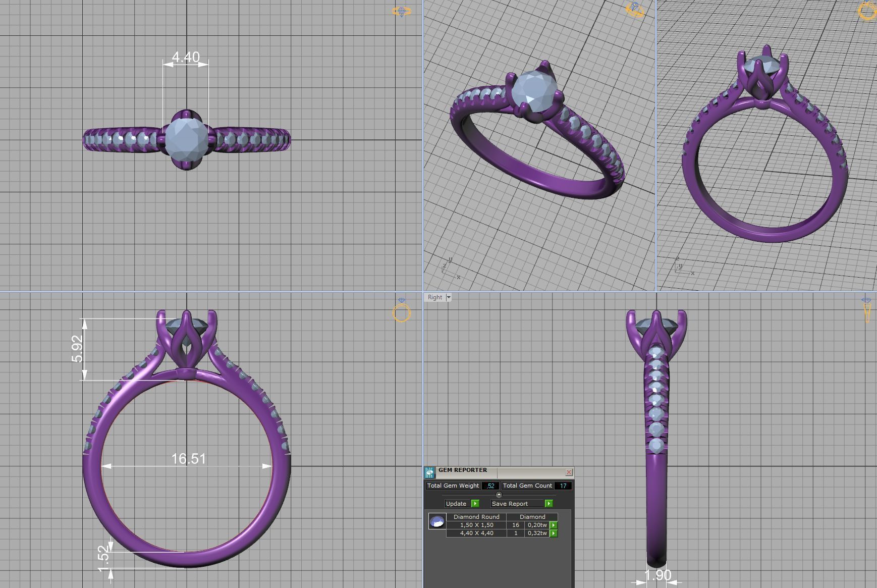This screenshot has width=877, height=588.
Task: Click the Total Gem Count value 17
Action: click(x=563, y=486)
